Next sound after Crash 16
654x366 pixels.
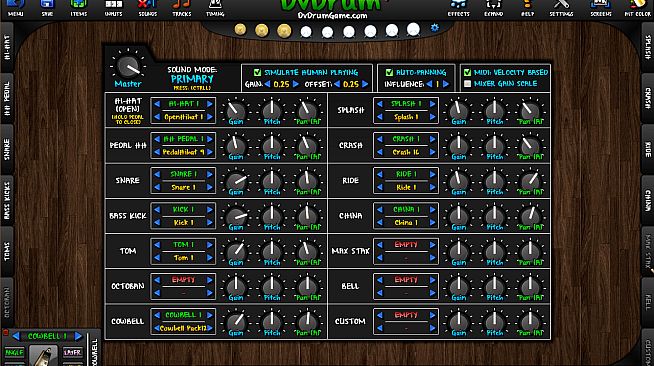pos(433,152)
